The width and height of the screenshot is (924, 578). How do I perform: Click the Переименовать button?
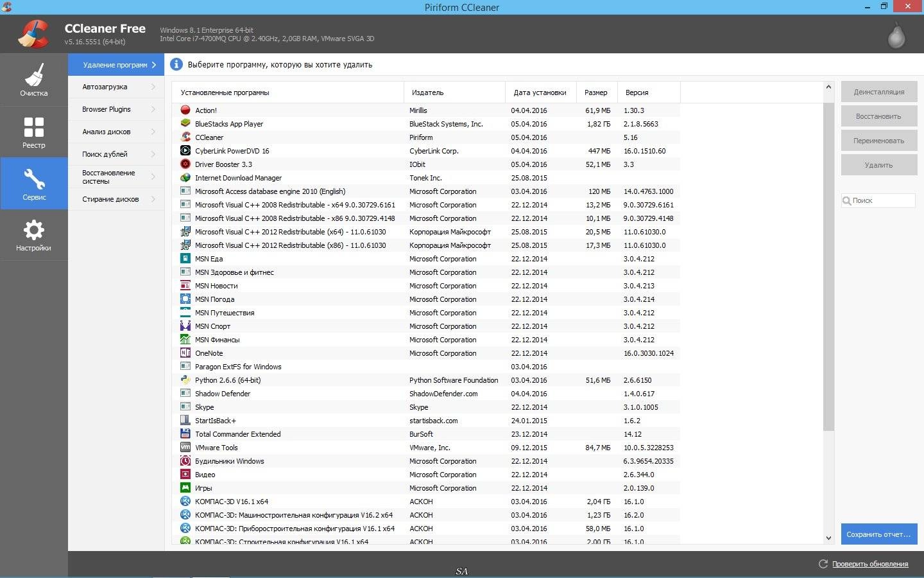pos(879,141)
